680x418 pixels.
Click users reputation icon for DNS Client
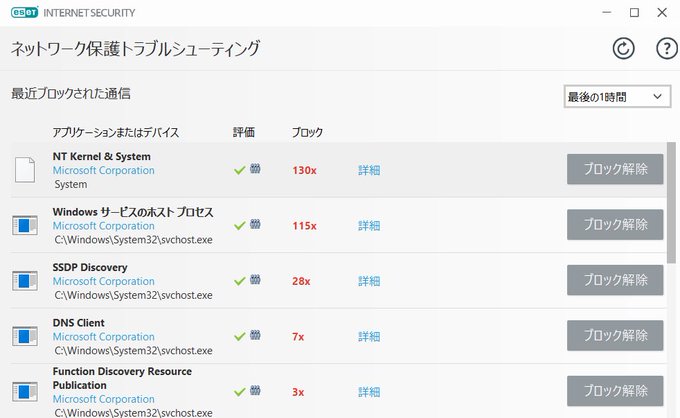(x=255, y=335)
